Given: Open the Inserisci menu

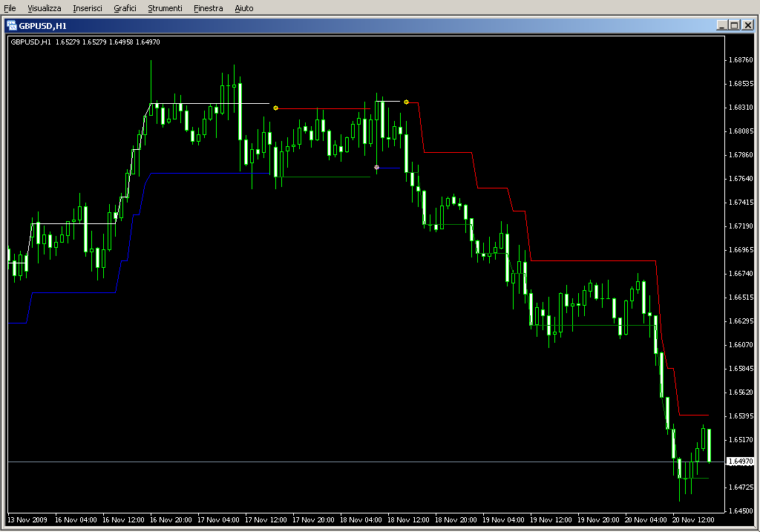Looking at the screenshot, I should (88, 8).
